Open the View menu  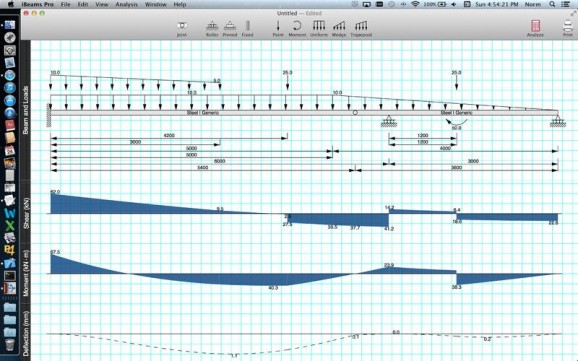point(102,4)
